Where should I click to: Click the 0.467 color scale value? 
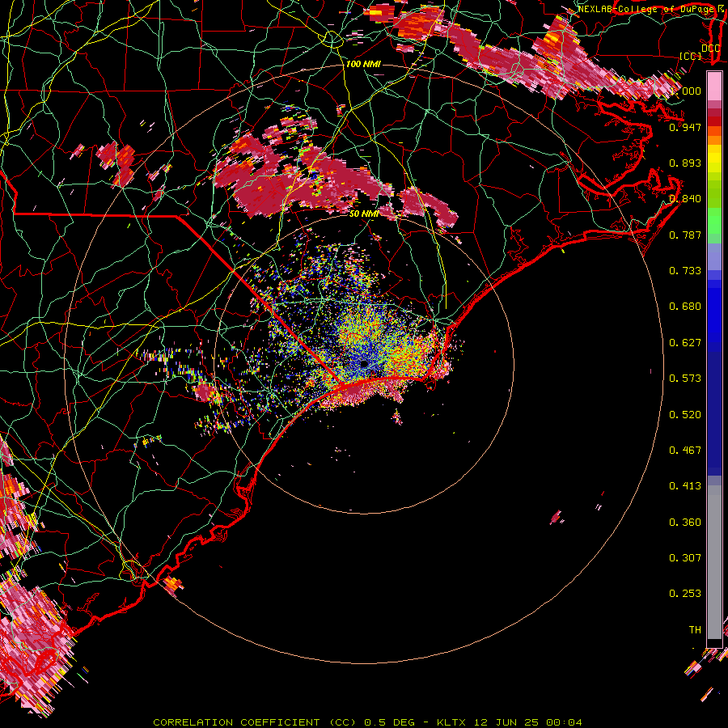(685, 450)
